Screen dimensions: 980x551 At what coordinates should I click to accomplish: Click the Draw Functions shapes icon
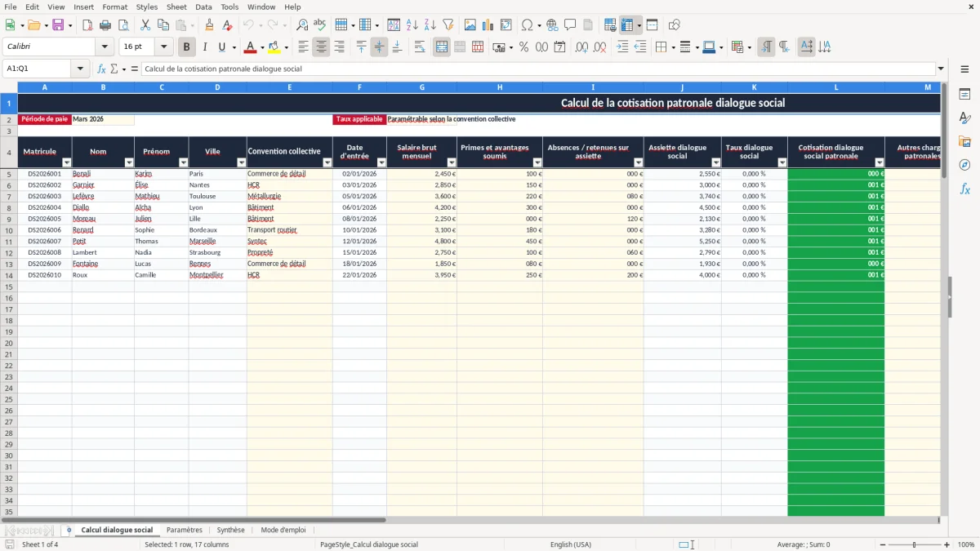674,25
